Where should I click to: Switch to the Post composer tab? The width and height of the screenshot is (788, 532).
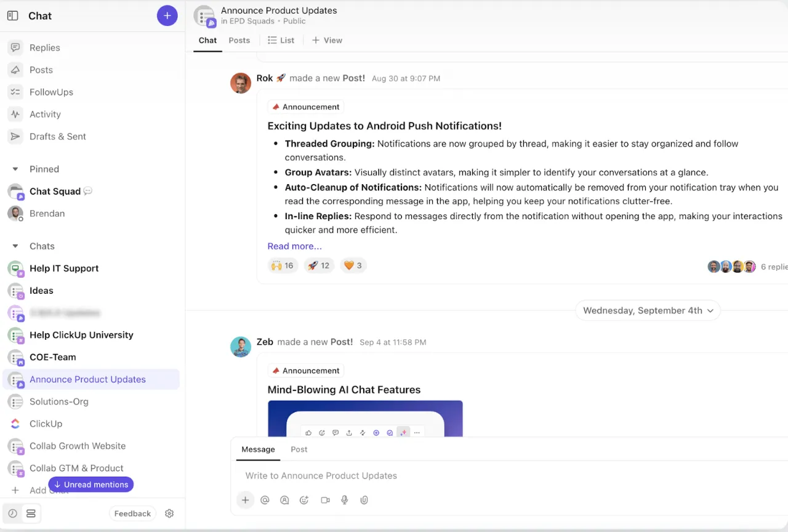pyautogui.click(x=299, y=449)
